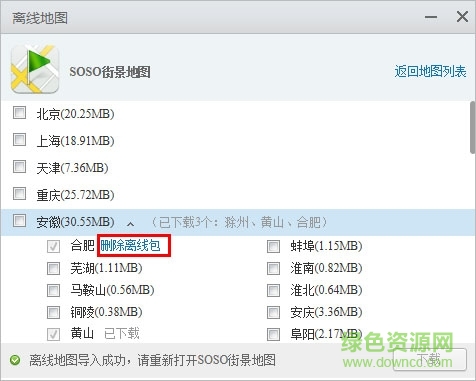The image size is (476, 381).
Task: Toggle the 黄山 downloaded checkbox
Action: 53,334
